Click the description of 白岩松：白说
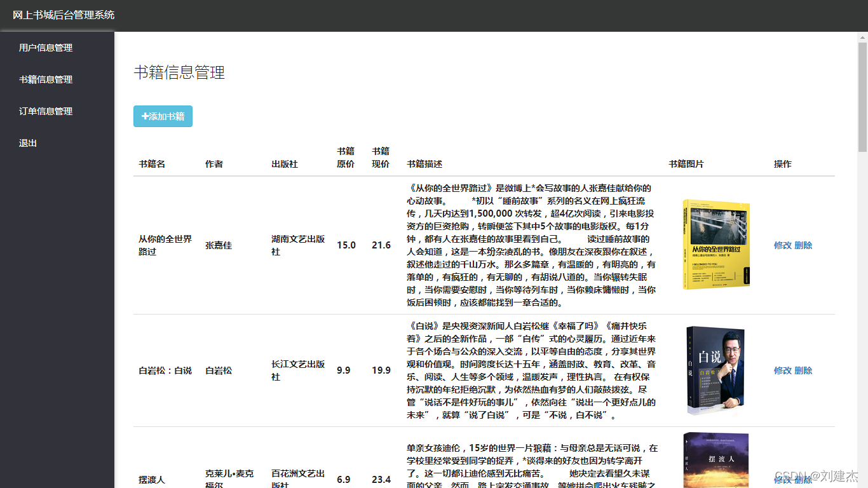Screen dimensions: 868x488 tap(531, 370)
